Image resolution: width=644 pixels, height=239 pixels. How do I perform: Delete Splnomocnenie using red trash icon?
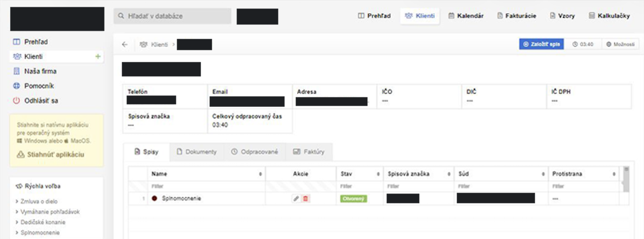tap(305, 198)
